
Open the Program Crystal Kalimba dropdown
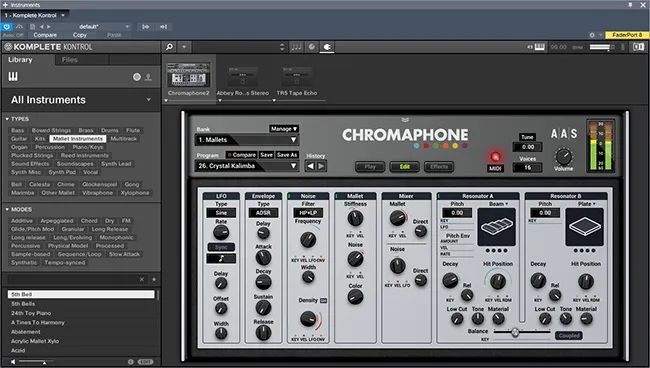coord(247,166)
